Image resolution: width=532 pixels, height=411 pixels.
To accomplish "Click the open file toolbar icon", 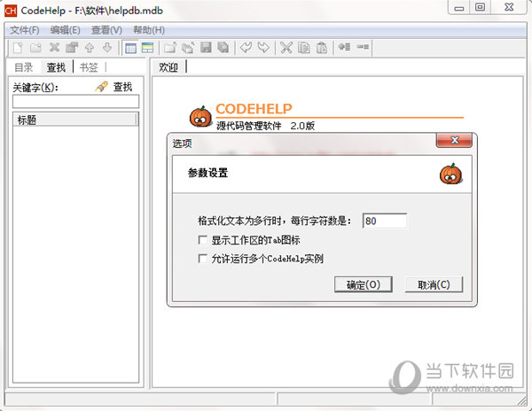I will click(170, 48).
